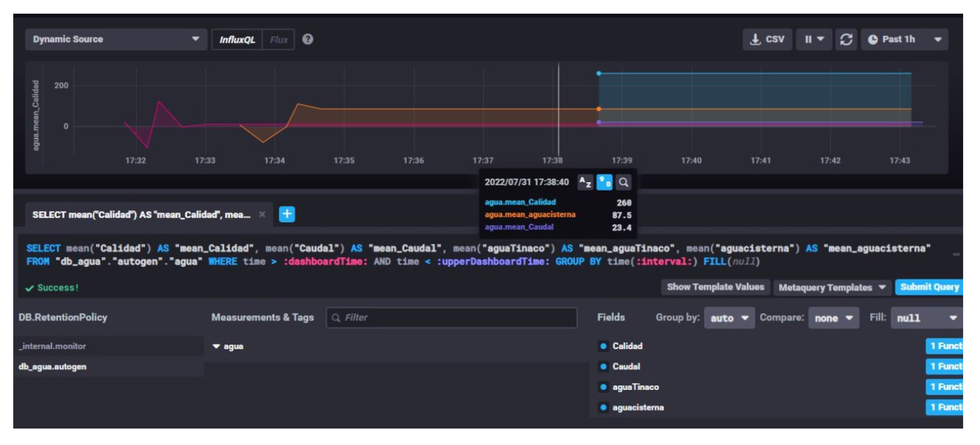Open the pause auto-refresh dropdown
This screenshot has height=445, width=980.
point(814,39)
